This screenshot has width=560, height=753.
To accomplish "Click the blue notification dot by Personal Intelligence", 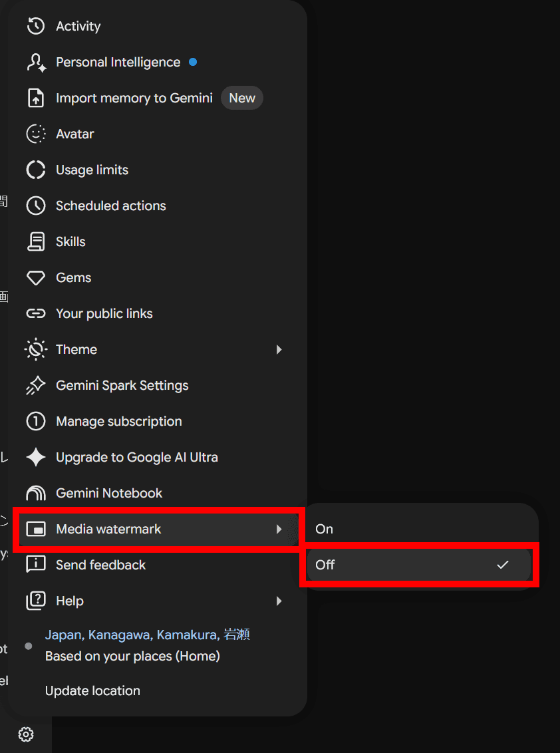I will [193, 62].
